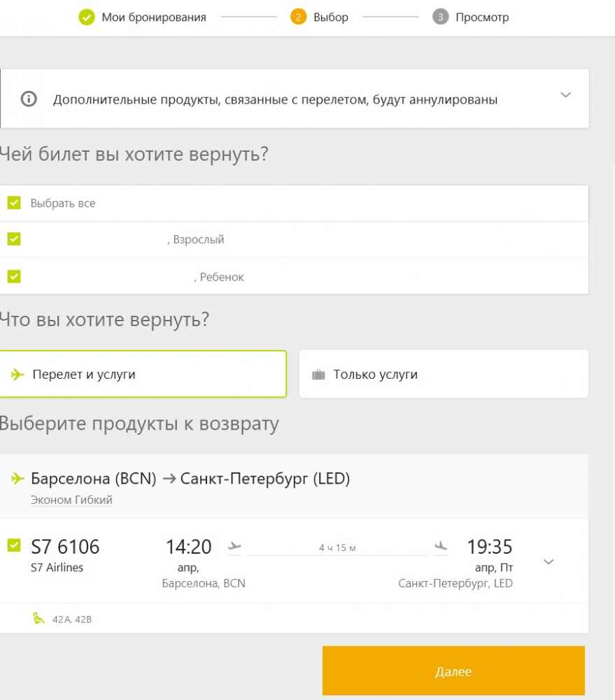Click the info icon beside the cancellation notice
The width and height of the screenshot is (615, 700).
pyautogui.click(x=29, y=99)
